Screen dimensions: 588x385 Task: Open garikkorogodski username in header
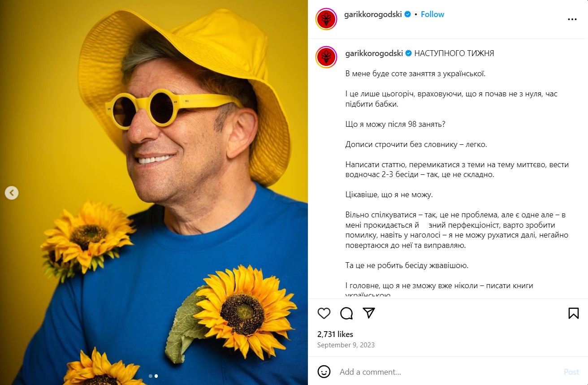point(373,14)
